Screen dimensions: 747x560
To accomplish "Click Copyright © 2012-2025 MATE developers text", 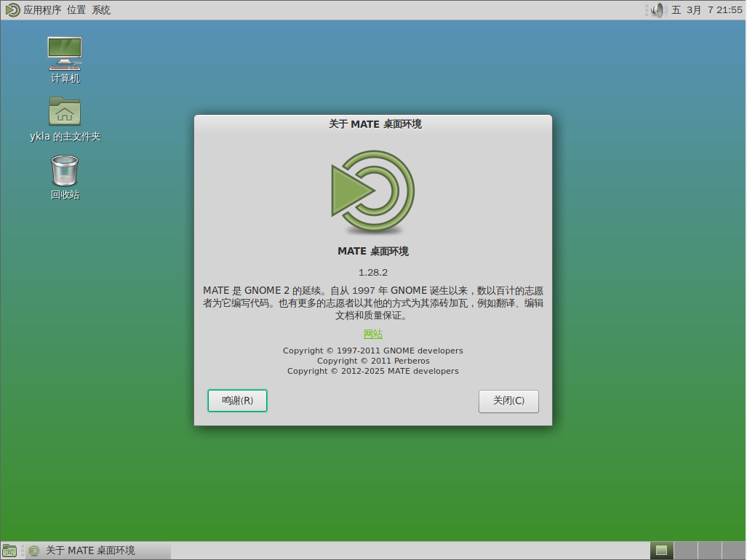I will coord(373,371).
